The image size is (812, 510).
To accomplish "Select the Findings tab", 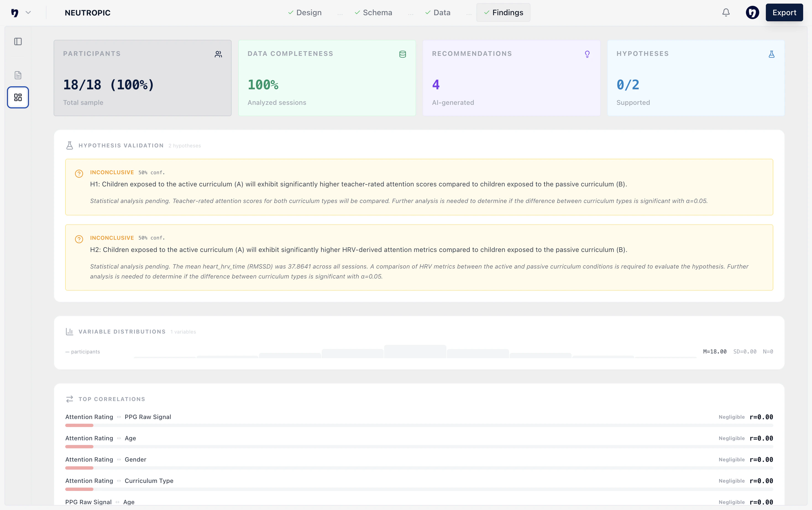I will click(x=503, y=12).
